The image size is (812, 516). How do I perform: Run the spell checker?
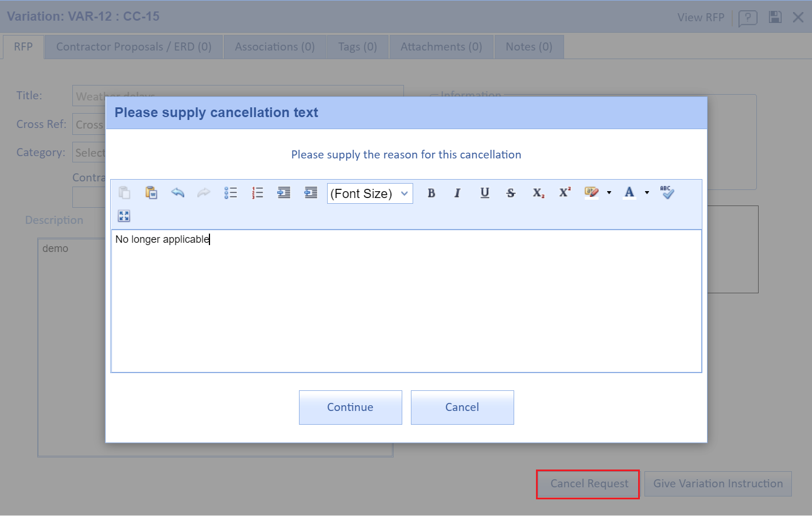[667, 193]
